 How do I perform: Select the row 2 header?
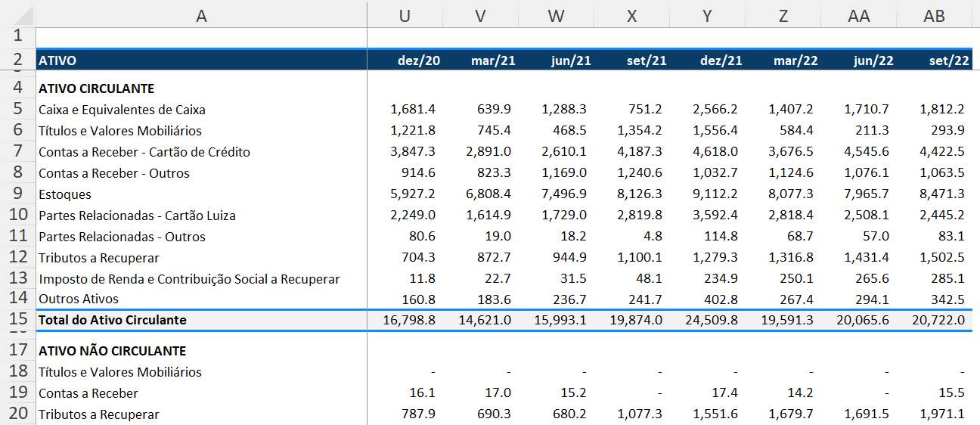click(x=18, y=60)
